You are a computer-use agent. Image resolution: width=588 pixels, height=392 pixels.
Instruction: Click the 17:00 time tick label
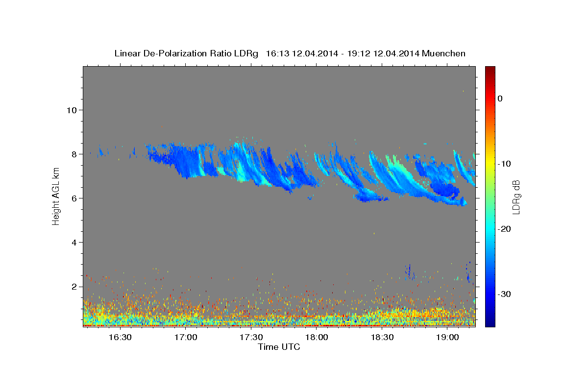click(186, 337)
